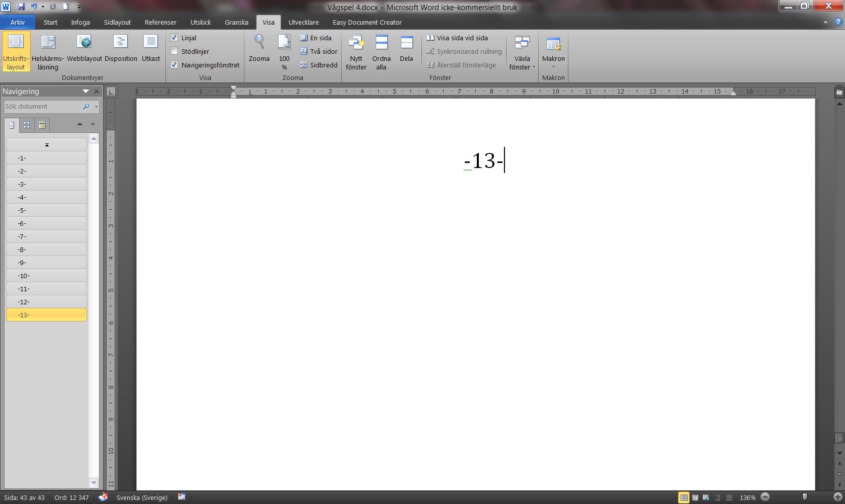Choose Sidbredd page width zoom
Viewport: 845px width, 504px height.
pos(319,65)
